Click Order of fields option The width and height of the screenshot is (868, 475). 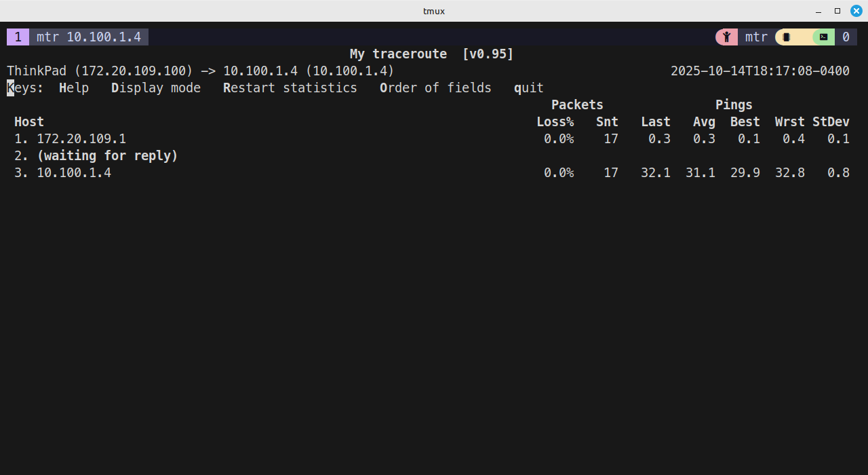(435, 88)
